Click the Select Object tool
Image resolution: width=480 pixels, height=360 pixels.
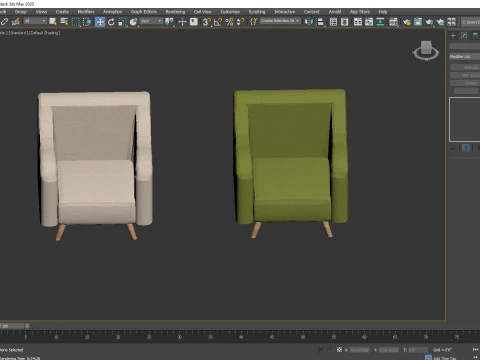[53, 22]
